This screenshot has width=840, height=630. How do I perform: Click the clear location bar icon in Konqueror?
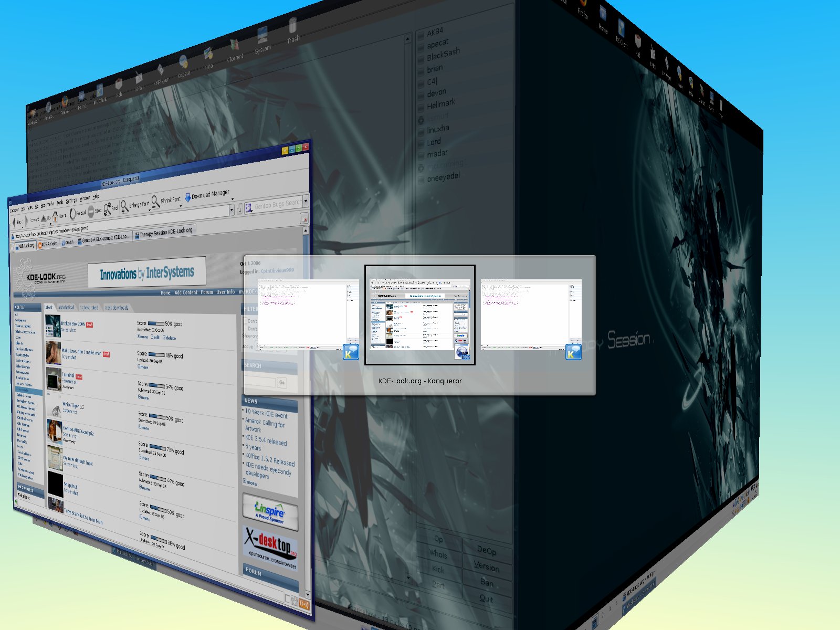point(240,209)
